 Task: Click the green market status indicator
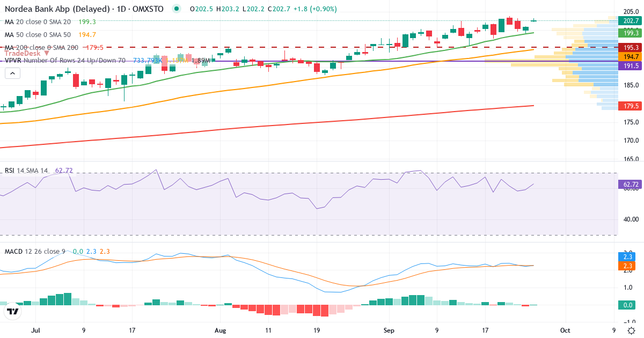pyautogui.click(x=177, y=9)
